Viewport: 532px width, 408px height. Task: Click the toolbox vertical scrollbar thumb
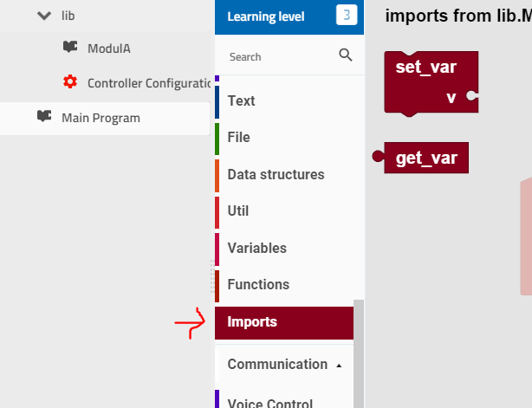[x=359, y=353]
